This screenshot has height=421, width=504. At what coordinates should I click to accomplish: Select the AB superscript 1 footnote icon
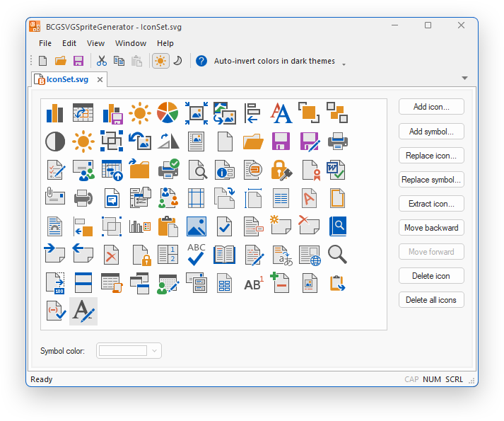[253, 283]
